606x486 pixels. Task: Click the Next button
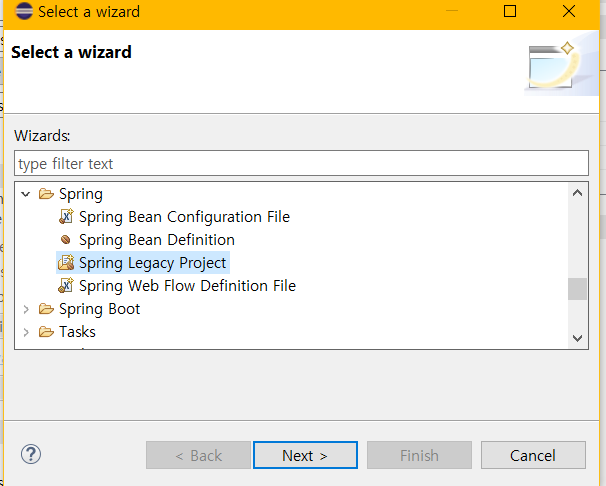pyautogui.click(x=305, y=455)
